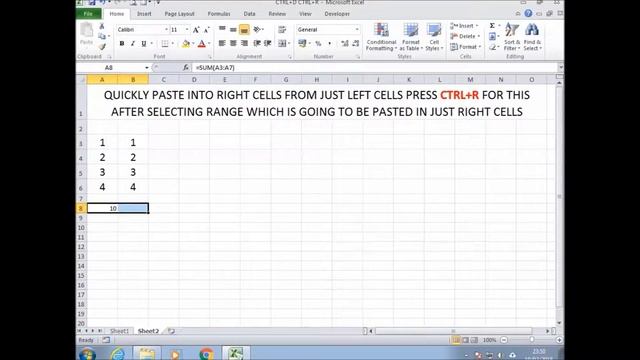
Task: Apply Comma Style
Action: 330,43
